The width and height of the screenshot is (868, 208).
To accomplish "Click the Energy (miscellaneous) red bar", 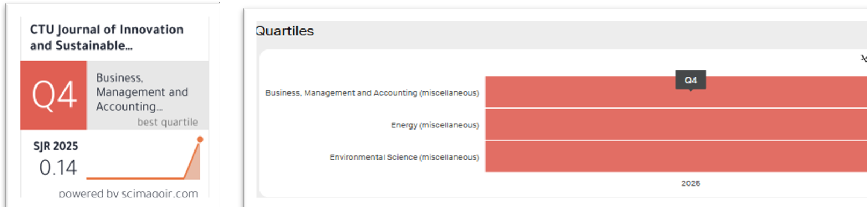I will (676, 124).
